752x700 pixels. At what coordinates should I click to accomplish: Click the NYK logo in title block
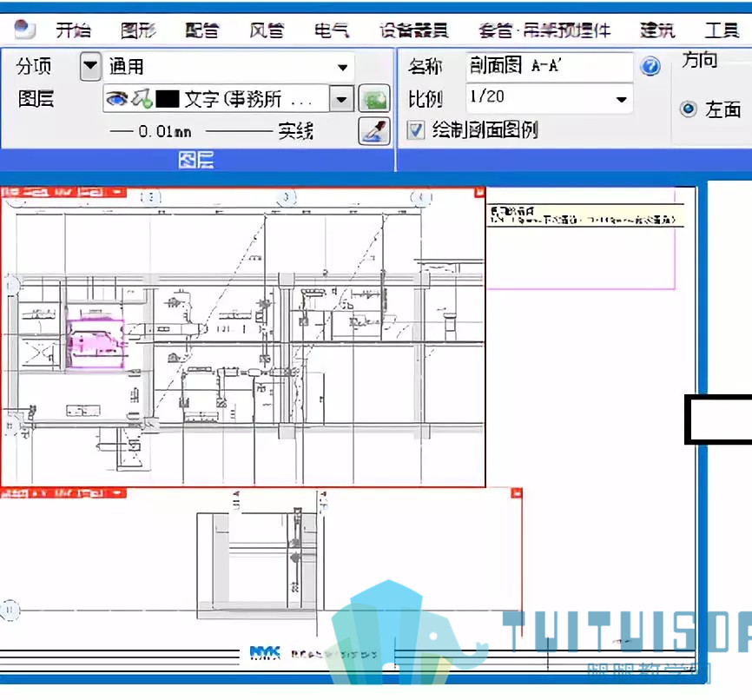tap(265, 652)
